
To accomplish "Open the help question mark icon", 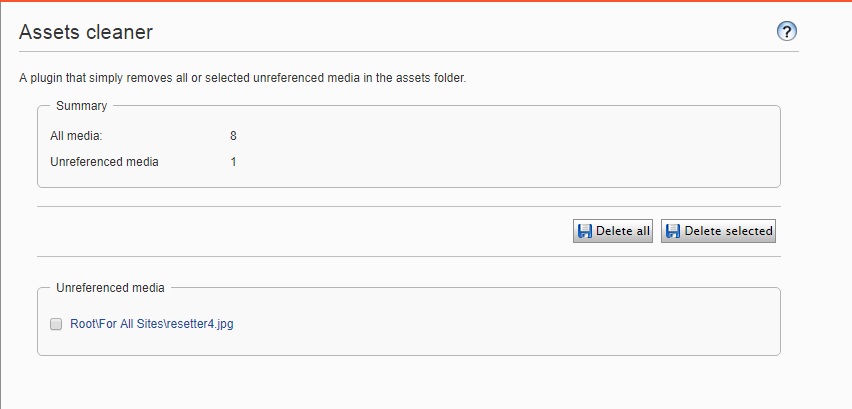I will [786, 32].
